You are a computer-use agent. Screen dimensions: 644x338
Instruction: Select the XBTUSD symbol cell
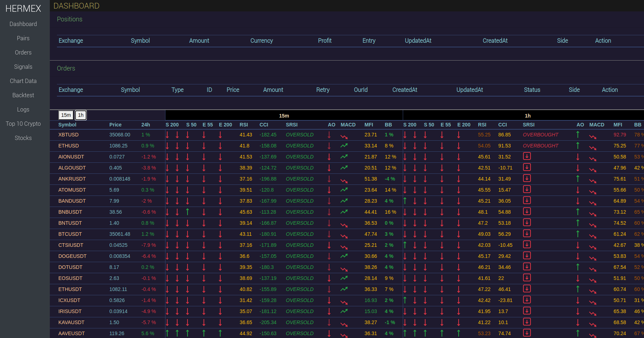coord(68,135)
